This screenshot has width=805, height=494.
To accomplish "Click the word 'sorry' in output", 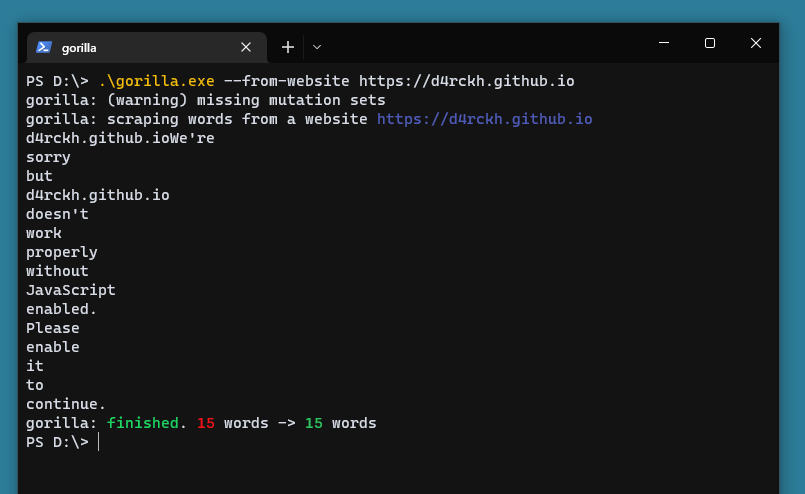I will [x=48, y=157].
